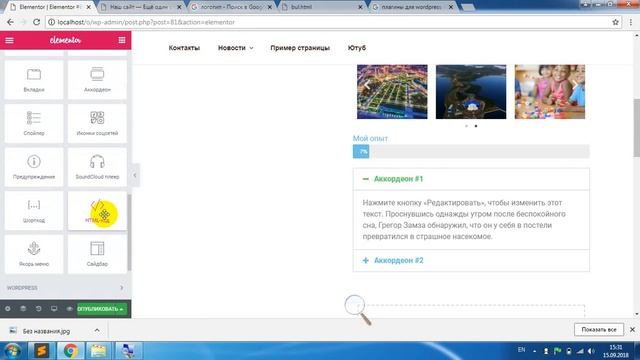Image resolution: width=640 pixels, height=360 pixels.
Task: Open Chrome three-dot menu
Action: pos(631,22)
